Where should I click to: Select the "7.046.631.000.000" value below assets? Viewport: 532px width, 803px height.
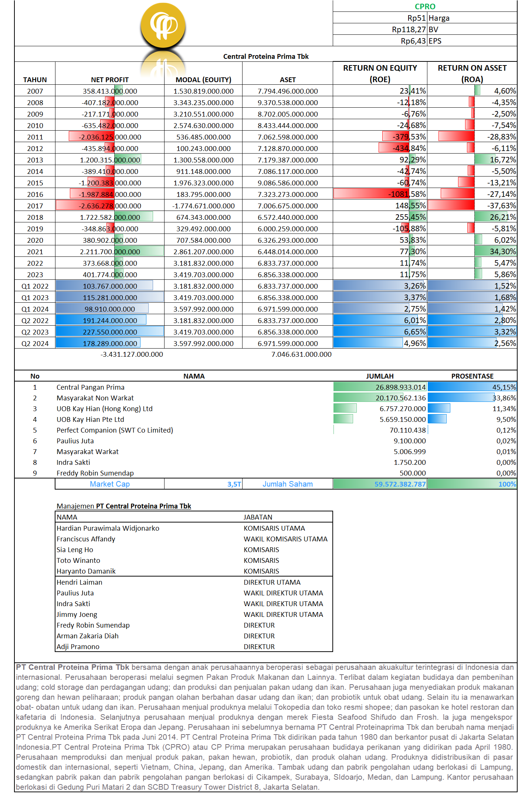301,354
